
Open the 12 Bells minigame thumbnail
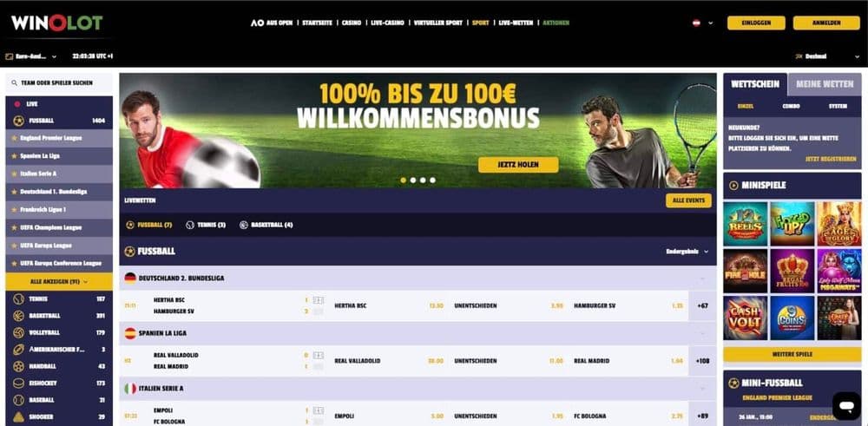pos(745,224)
